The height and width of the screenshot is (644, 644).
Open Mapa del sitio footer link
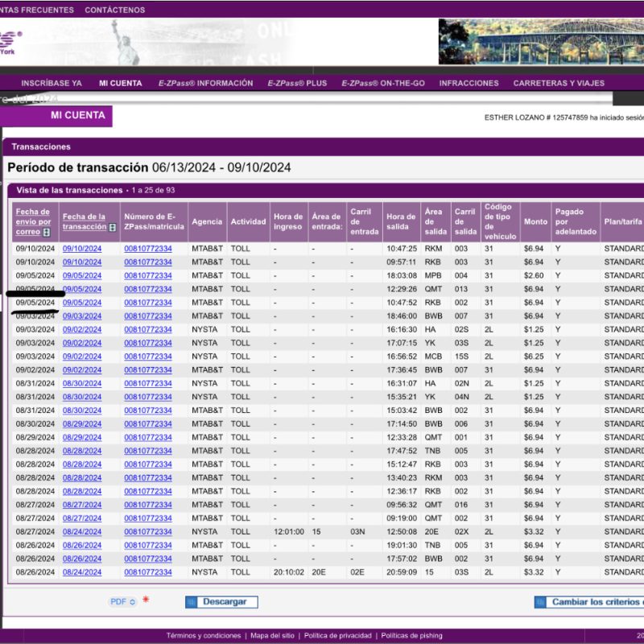click(272, 636)
